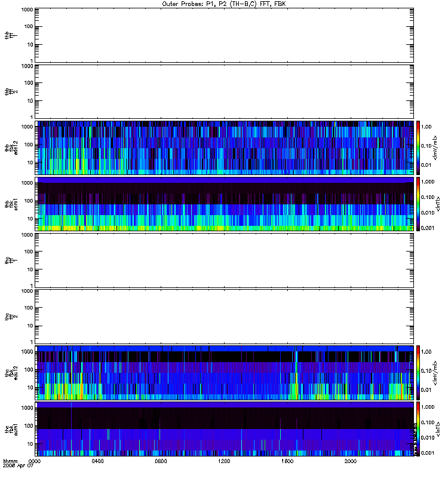Click the "thb fff 1" panel axis label
This screenshot has height=478, width=448.
(x=11, y=35)
